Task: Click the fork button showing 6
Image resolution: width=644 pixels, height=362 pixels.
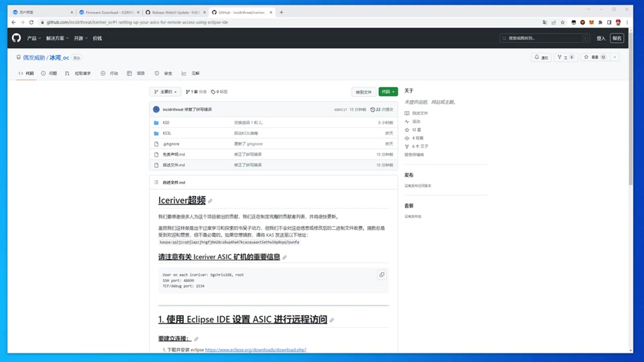Action: tap(566, 58)
